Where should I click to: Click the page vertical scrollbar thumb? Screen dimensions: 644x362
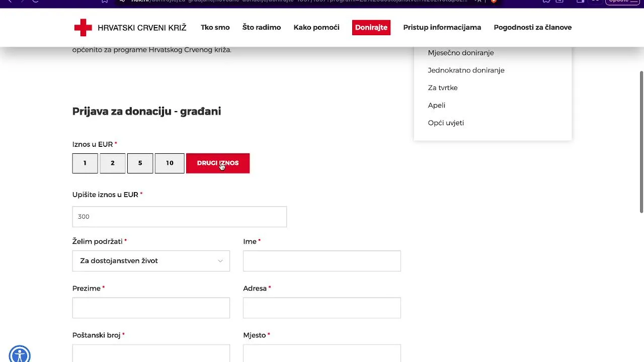pyautogui.click(x=641, y=142)
